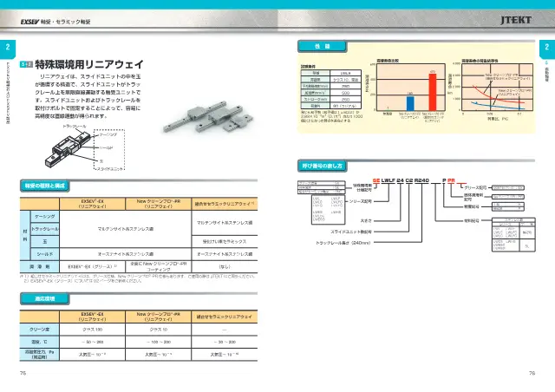Viewport: 555px width, 392px height.
Task: Click the 潤滑剤 row header cell
Action: (40, 266)
